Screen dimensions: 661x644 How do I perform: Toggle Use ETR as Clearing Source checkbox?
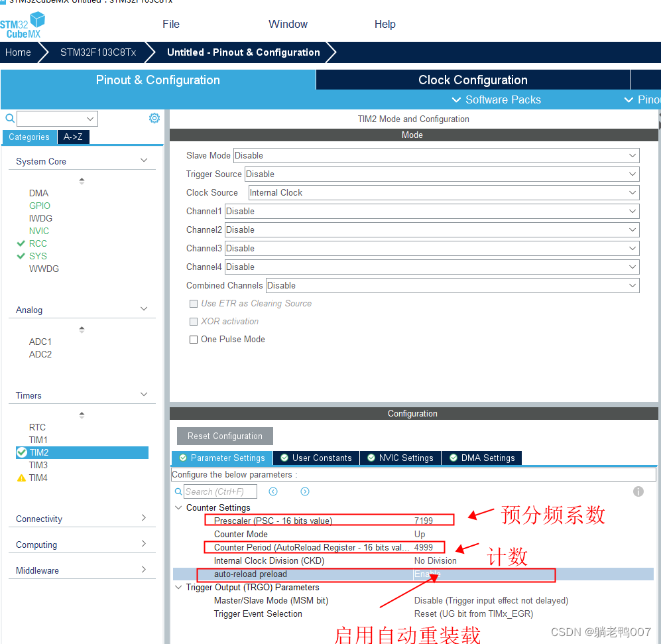point(194,304)
